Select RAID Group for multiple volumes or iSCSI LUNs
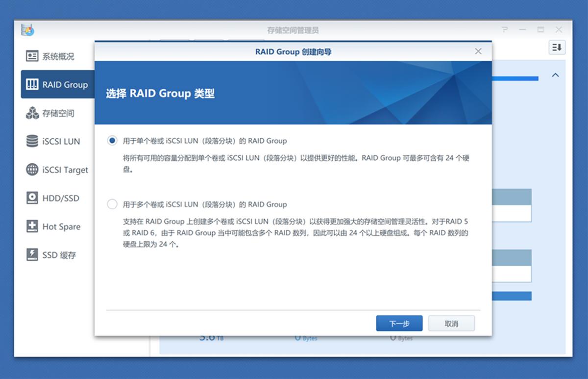 point(112,202)
